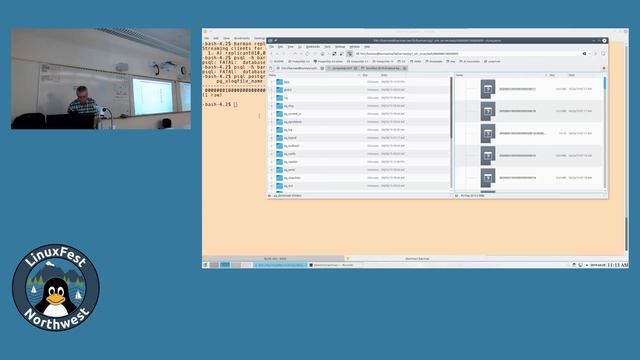Close the third Konqueror tab
640x360 pixels.
(x=404, y=68)
